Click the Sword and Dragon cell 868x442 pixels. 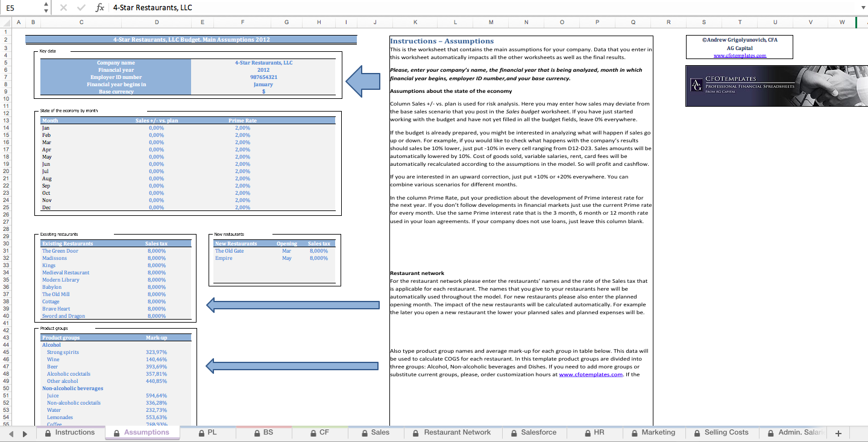(81, 316)
